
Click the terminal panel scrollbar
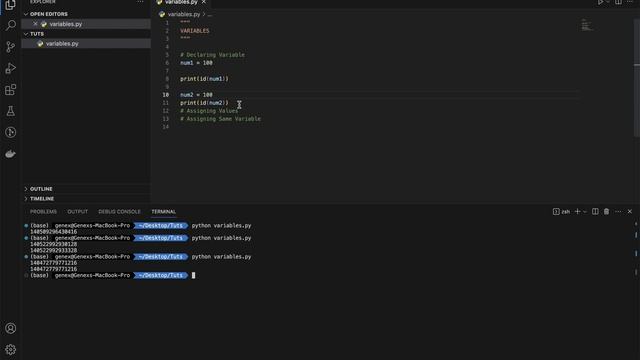click(636, 249)
